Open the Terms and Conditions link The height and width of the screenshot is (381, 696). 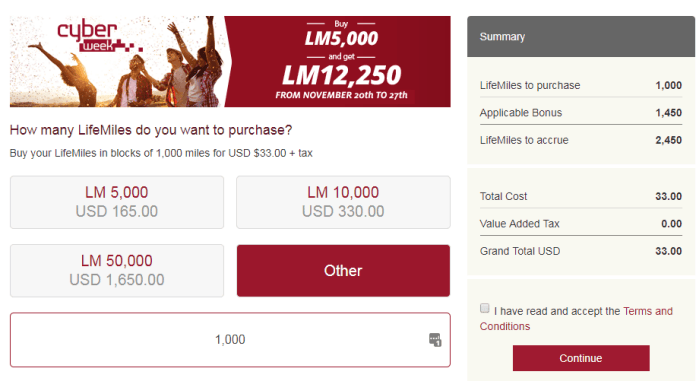click(x=576, y=318)
